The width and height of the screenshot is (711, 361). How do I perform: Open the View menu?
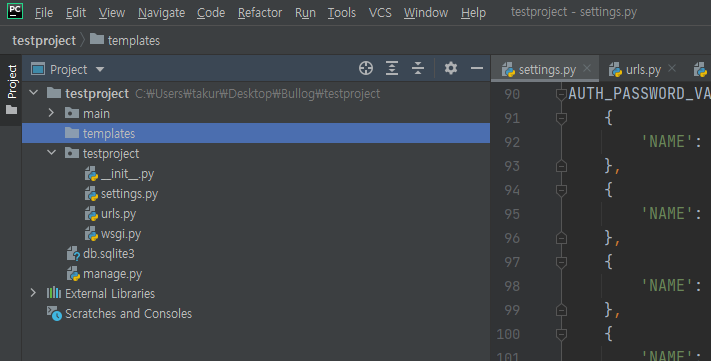point(112,13)
